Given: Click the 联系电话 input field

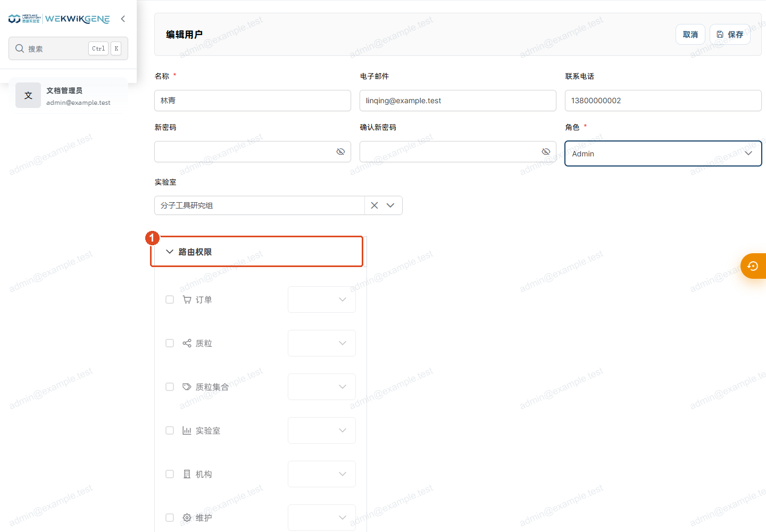Looking at the screenshot, I should tap(663, 101).
